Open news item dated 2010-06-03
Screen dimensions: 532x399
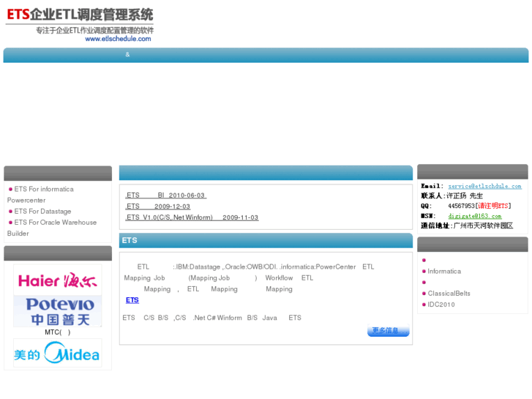[165, 195]
